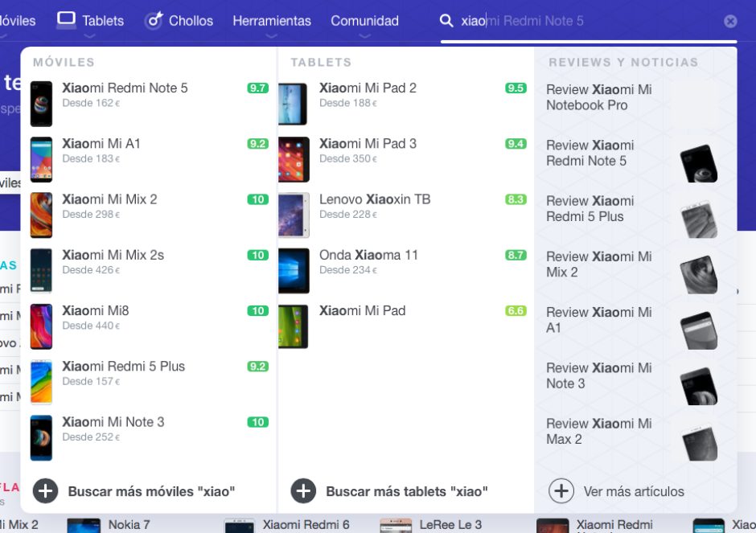Select Lenovo Xiaoxin TB tablet result
756x533 pixels.
click(404, 215)
